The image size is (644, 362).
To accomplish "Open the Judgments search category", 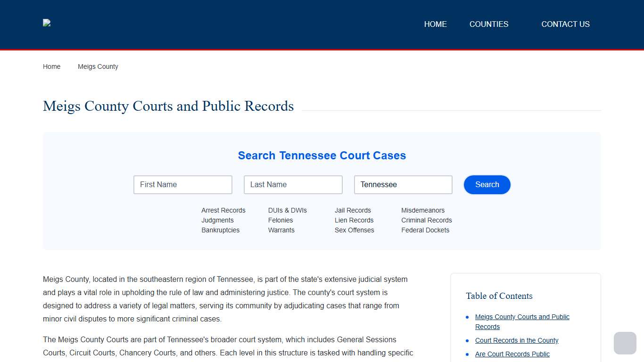I will [x=217, y=220].
